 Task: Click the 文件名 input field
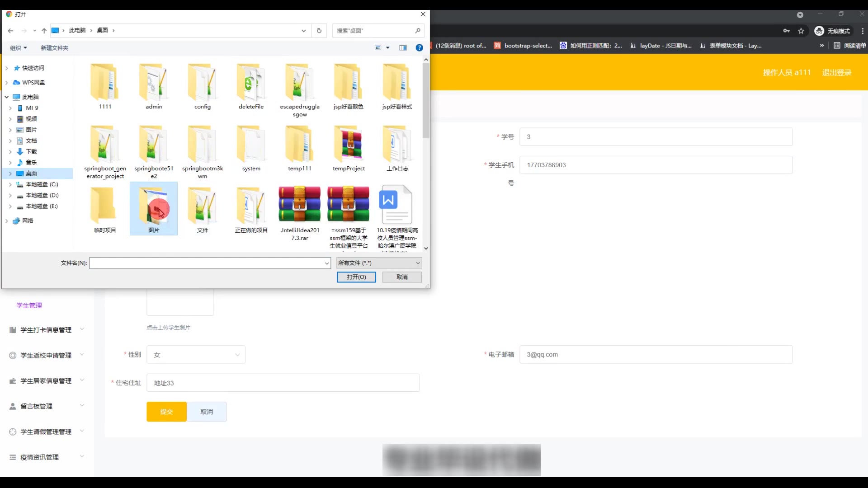click(x=206, y=263)
